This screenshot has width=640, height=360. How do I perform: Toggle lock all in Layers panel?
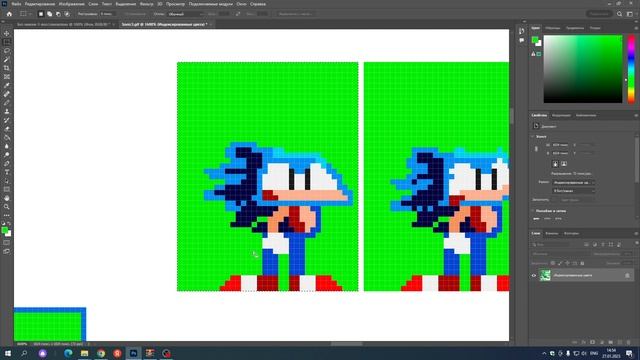click(x=582, y=263)
